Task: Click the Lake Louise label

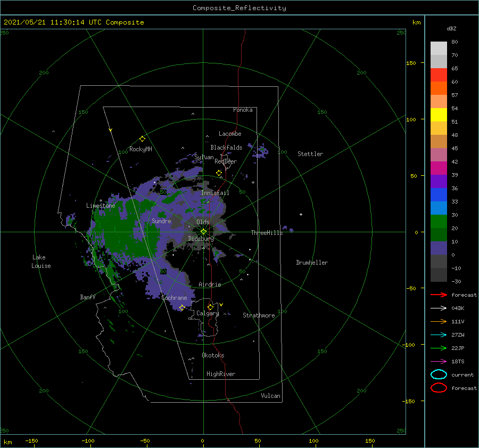Action: [41, 262]
